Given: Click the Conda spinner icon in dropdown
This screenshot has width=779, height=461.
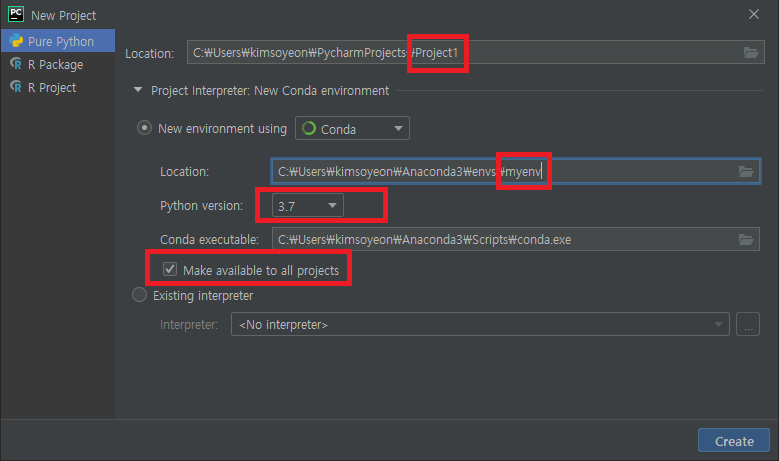Looking at the screenshot, I should pos(309,128).
